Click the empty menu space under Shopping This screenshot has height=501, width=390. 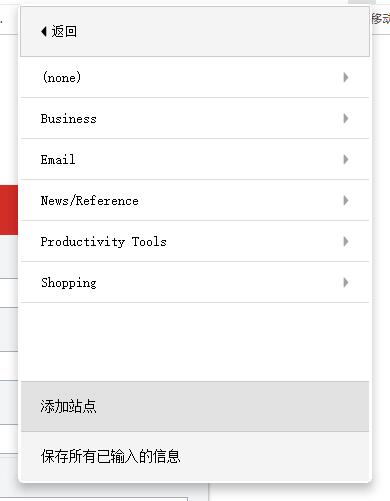(x=195, y=342)
